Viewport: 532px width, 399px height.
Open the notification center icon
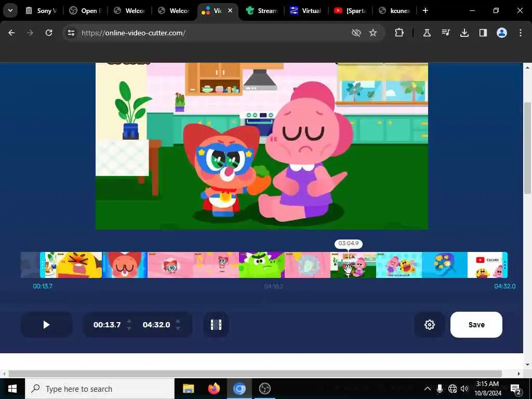pyautogui.click(x=516, y=389)
